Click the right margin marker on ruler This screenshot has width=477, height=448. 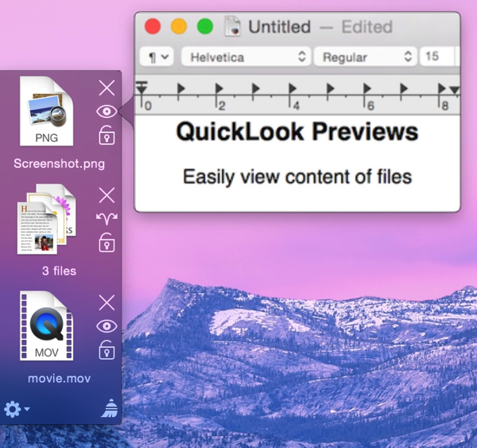[x=455, y=90]
